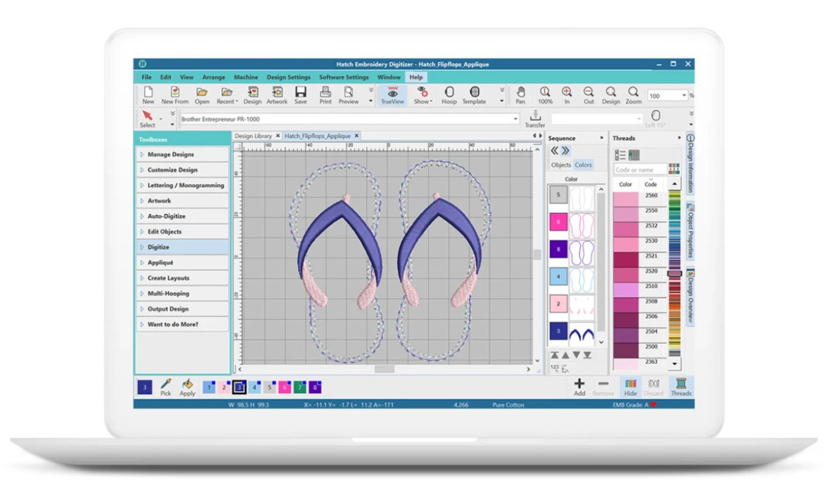Expand the Lettering / Monogramming toolbox

pos(182,185)
